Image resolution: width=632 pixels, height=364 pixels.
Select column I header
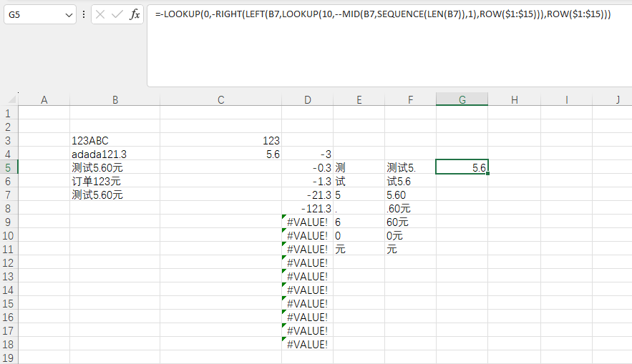(566, 100)
